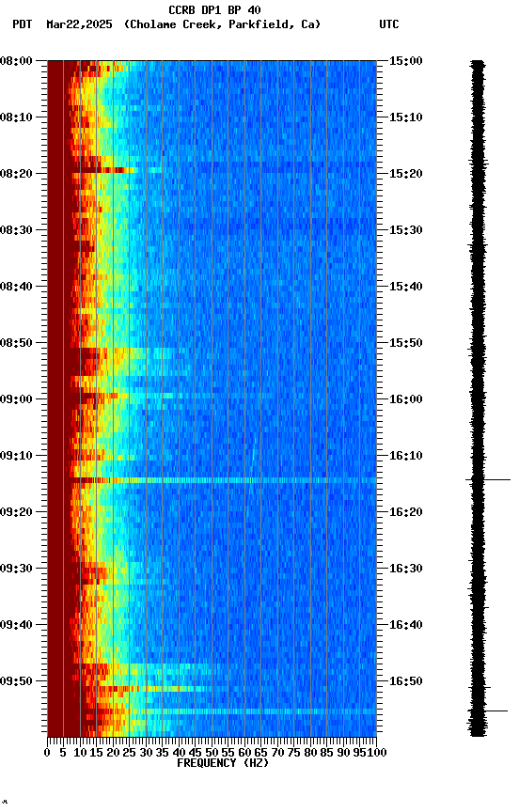Click the bright event streak just after 09:50
The width and height of the screenshot is (519, 812).
[150, 689]
